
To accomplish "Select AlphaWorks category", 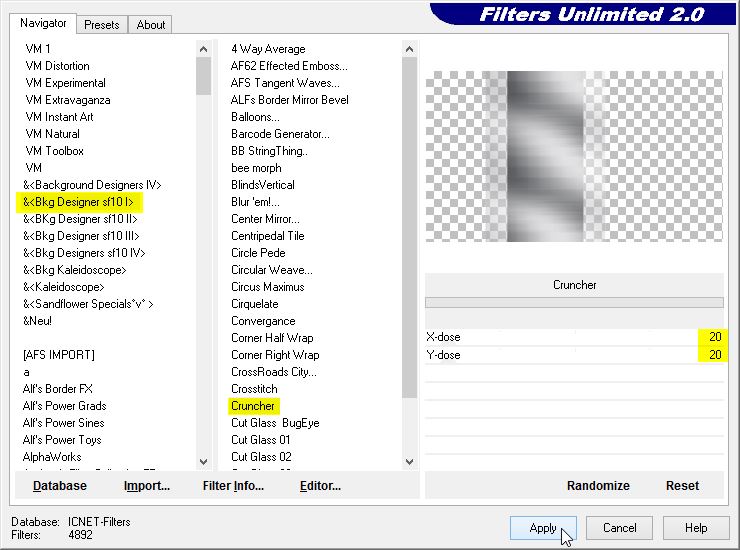I will [52, 457].
